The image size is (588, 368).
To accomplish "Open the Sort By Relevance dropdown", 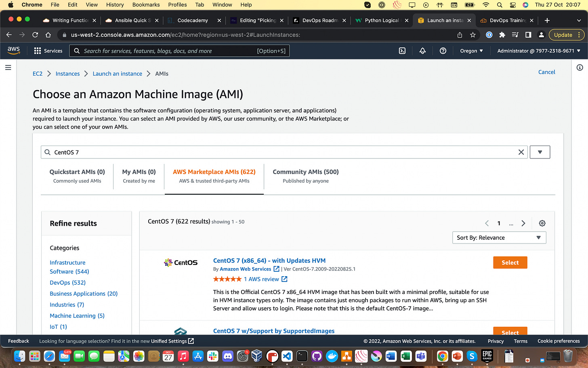I will point(499,237).
